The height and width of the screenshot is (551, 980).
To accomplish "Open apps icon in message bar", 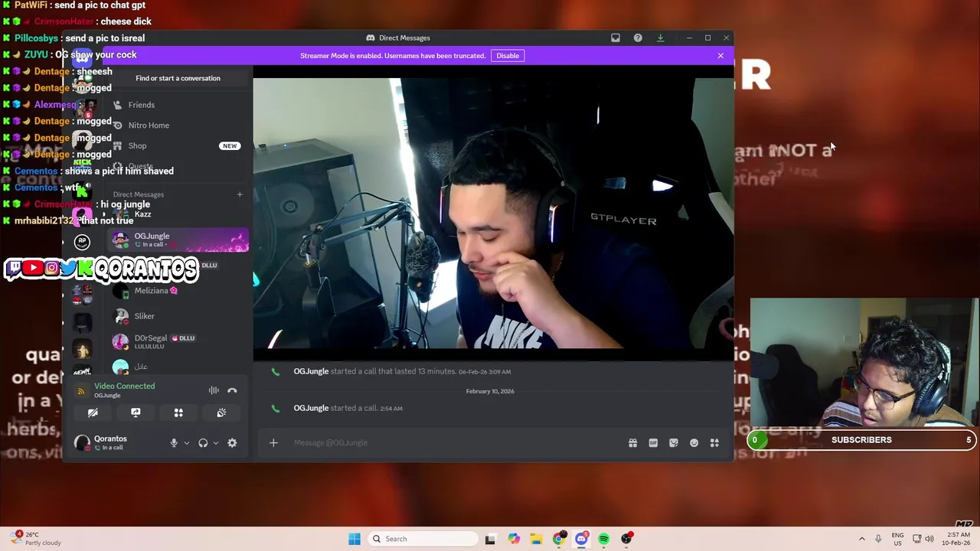I will (714, 442).
